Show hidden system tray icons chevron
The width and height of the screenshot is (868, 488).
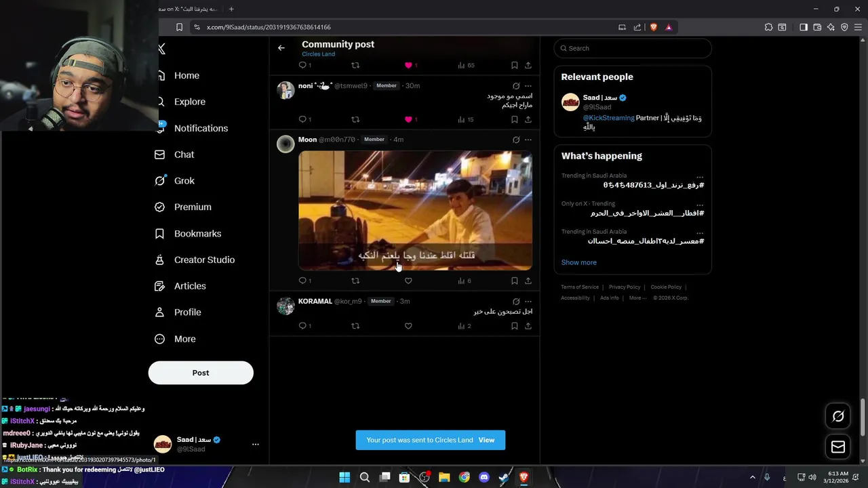coord(752,477)
